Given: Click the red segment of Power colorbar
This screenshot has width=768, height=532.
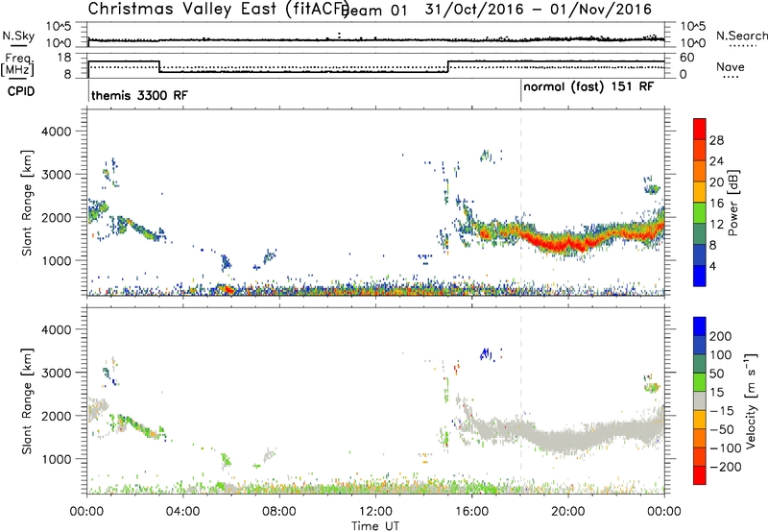Looking at the screenshot, I should point(700,129).
